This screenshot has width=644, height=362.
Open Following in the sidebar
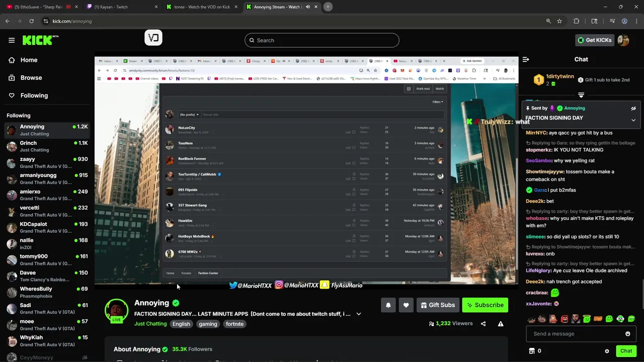34,96
